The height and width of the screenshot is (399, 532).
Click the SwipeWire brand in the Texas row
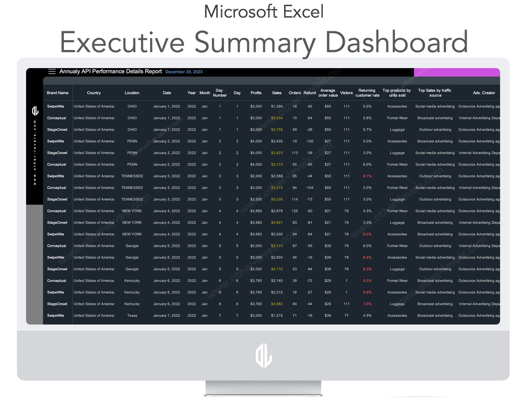[x=56, y=315]
